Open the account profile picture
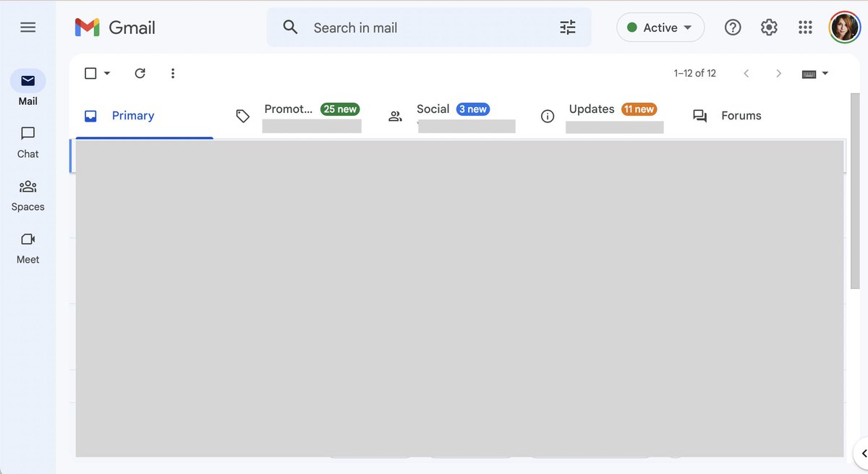868x474 pixels. pos(844,27)
